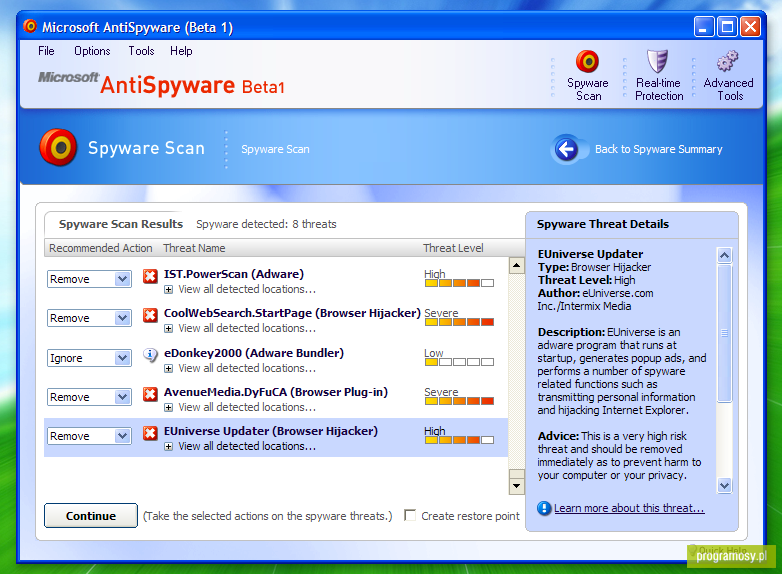Expand detected locations for eDonkey2000
This screenshot has width=782, height=574.
click(x=169, y=369)
